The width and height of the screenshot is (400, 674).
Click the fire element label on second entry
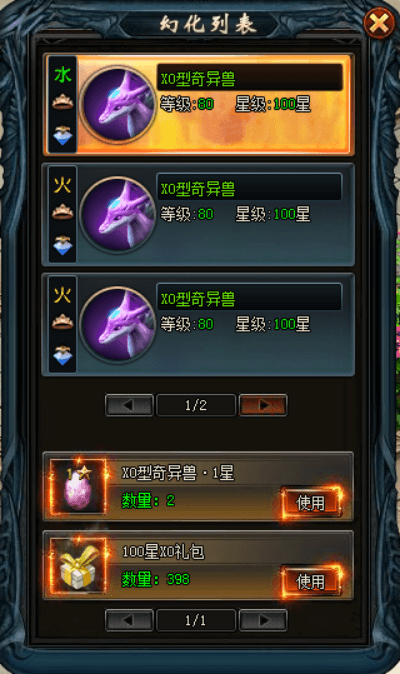63,185
